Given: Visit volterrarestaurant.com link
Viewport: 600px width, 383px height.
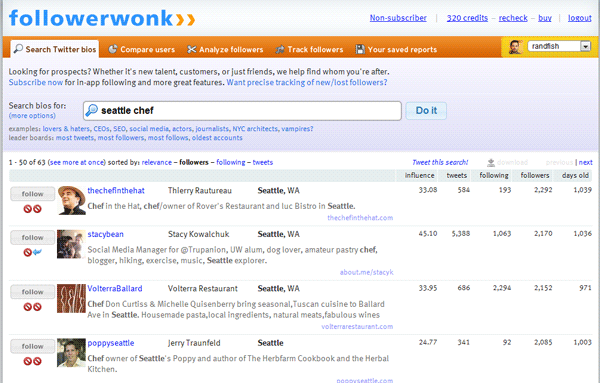Looking at the screenshot, I should pos(357,326).
